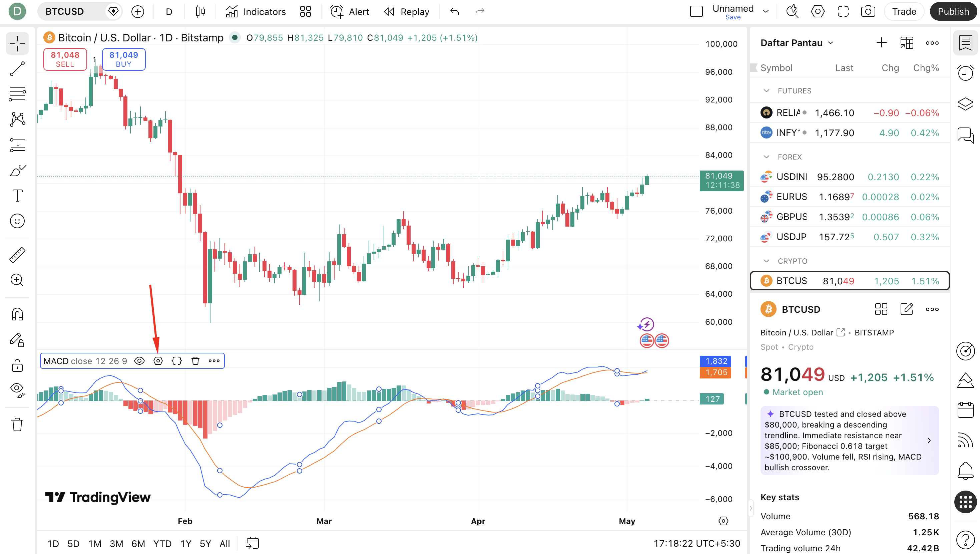This screenshot has height=554, width=980.
Task: Select the XABCD pattern tool
Action: pyautogui.click(x=17, y=119)
